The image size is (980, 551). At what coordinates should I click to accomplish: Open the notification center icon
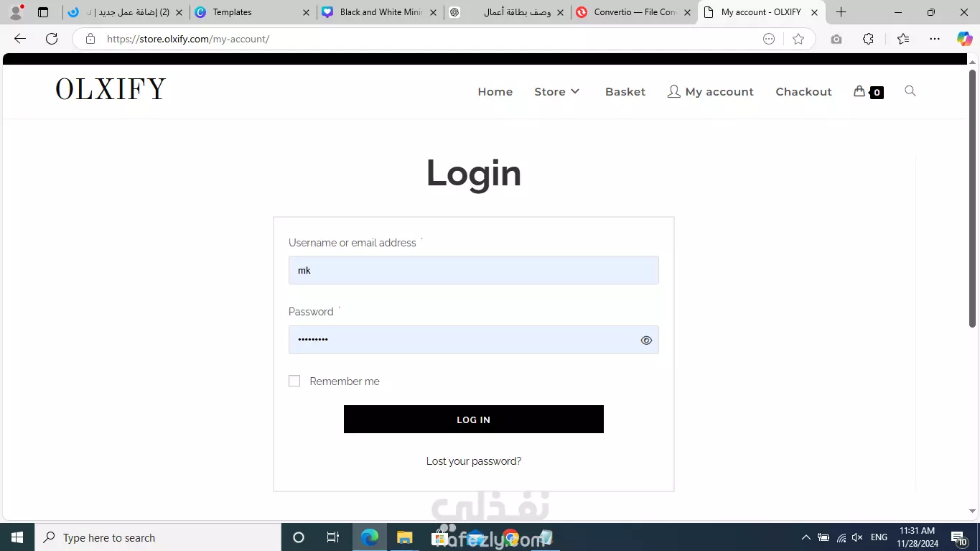coord(959,537)
